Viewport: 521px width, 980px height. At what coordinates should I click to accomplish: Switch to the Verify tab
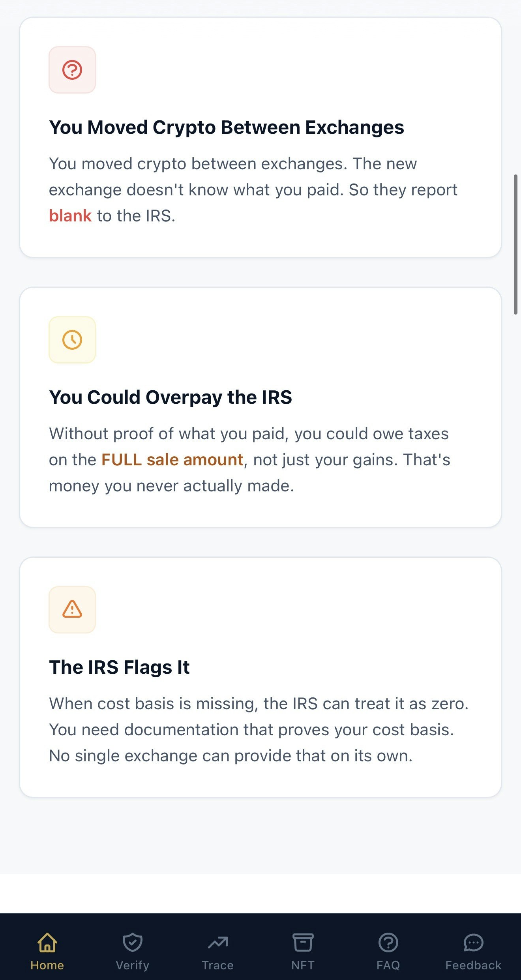(133, 951)
